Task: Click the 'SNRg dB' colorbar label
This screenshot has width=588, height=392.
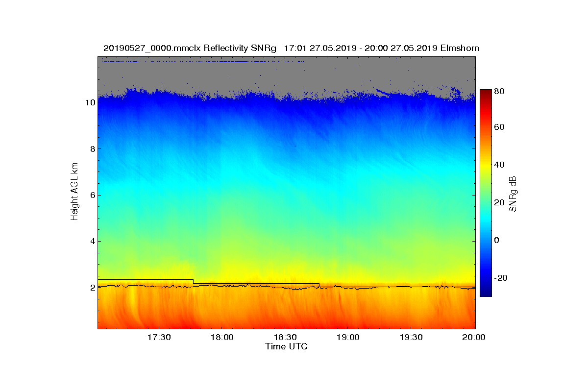Action: click(513, 194)
